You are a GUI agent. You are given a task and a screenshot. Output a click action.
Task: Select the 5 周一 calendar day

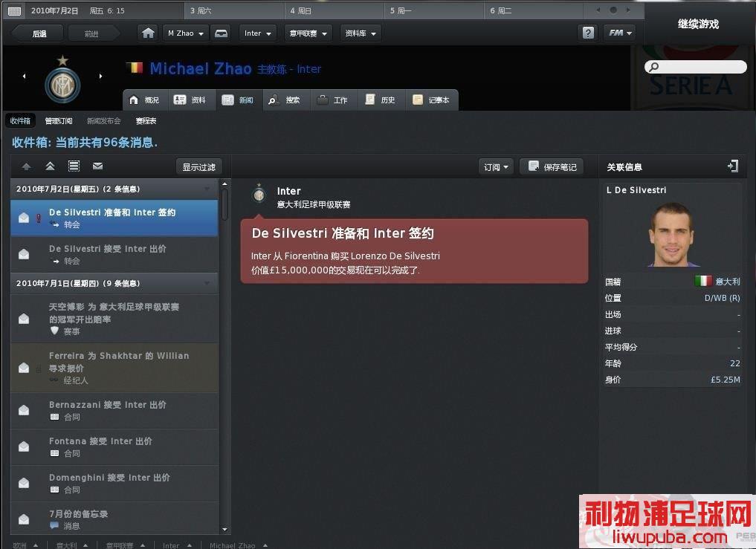[x=434, y=10]
